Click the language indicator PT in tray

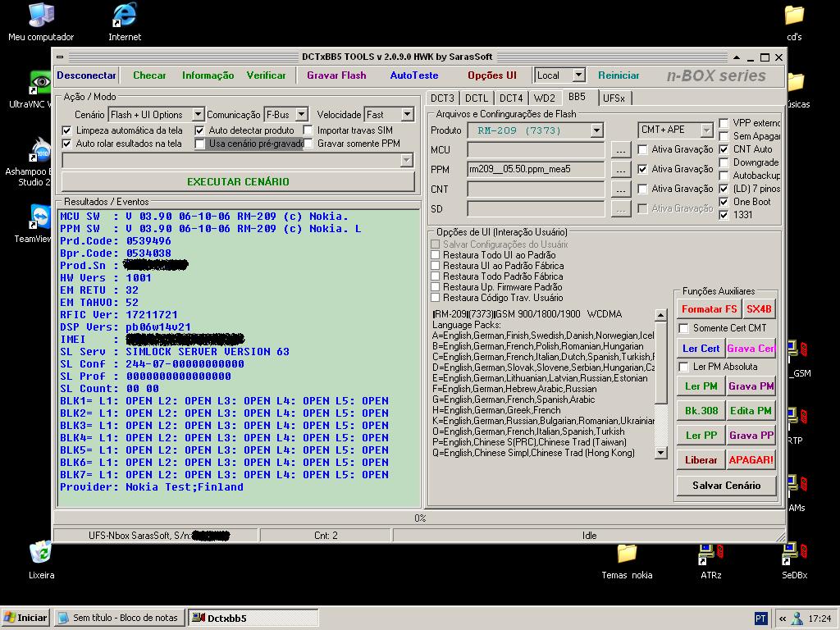(760, 619)
